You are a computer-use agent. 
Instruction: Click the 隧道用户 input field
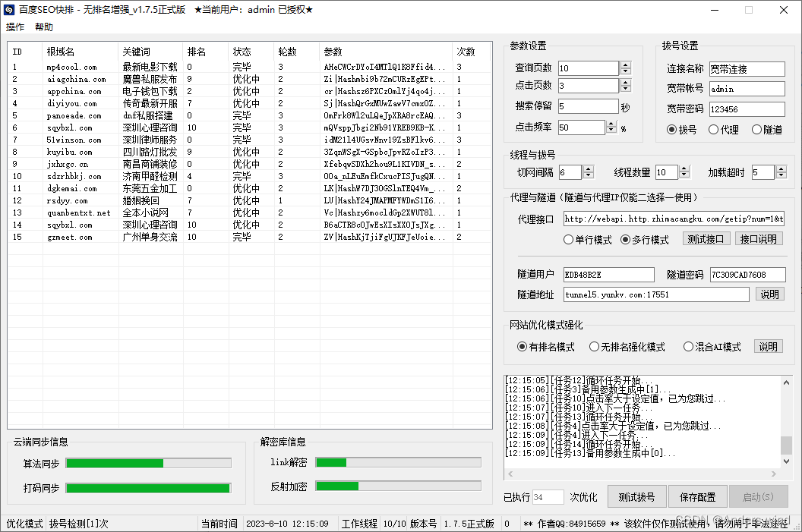click(608, 275)
